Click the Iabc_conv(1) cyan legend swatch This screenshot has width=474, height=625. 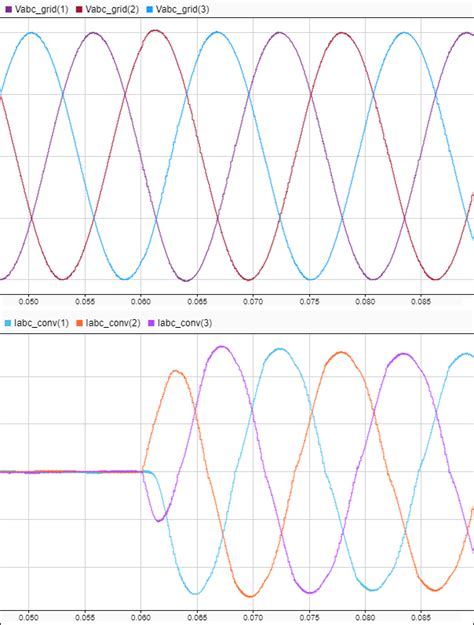(x=8, y=323)
